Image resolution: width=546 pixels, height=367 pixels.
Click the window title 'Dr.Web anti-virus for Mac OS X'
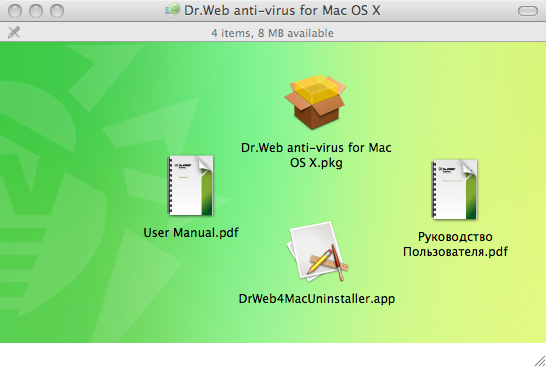point(282,10)
